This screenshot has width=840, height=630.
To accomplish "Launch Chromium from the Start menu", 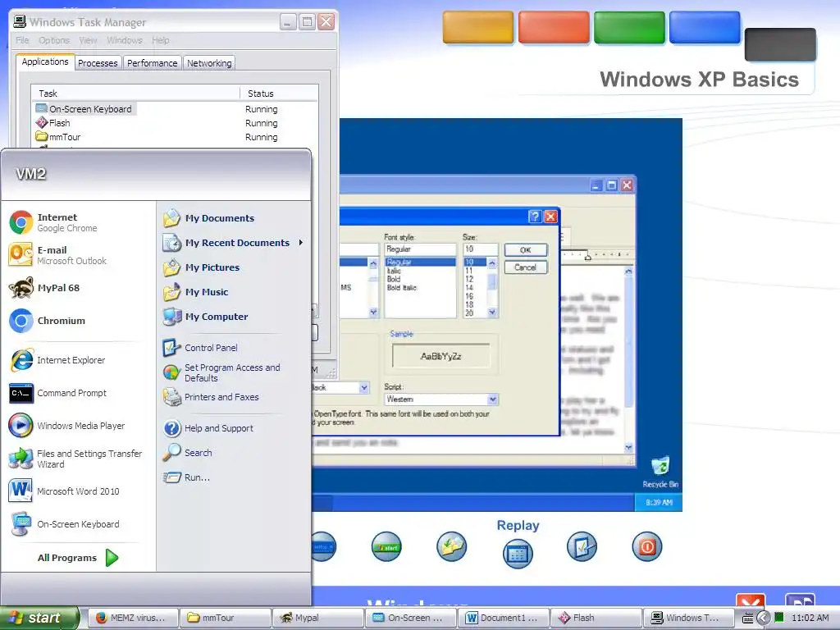I will click(47, 321).
